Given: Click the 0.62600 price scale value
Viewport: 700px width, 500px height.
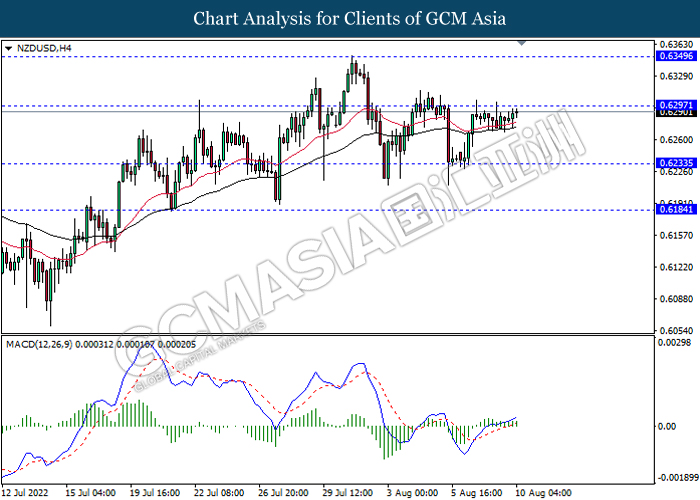Looking at the screenshot, I should (677, 140).
